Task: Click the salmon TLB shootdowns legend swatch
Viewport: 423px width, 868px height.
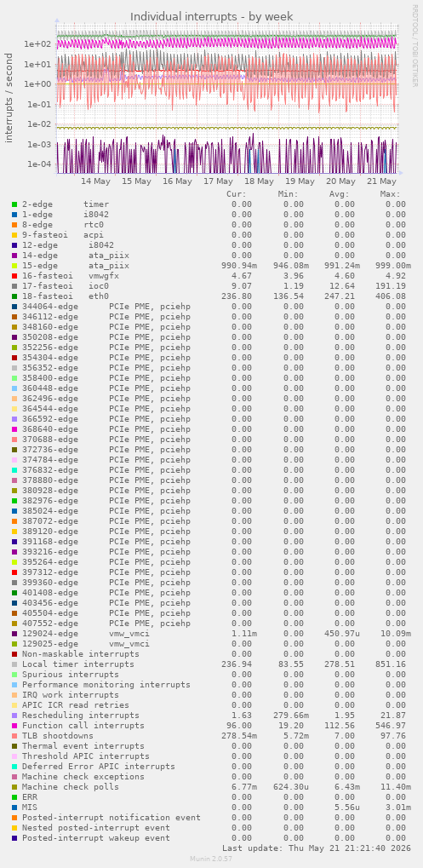Action: [14, 736]
